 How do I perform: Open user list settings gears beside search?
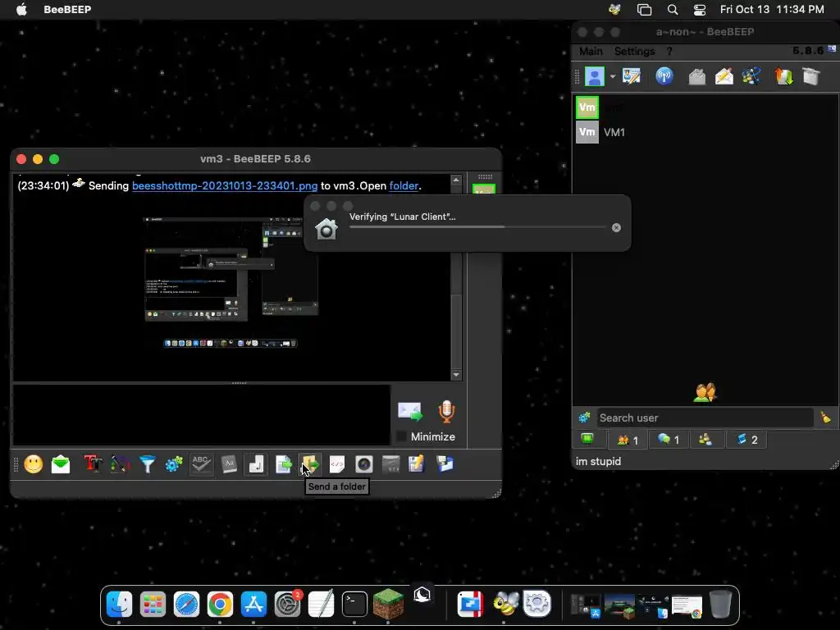click(584, 418)
